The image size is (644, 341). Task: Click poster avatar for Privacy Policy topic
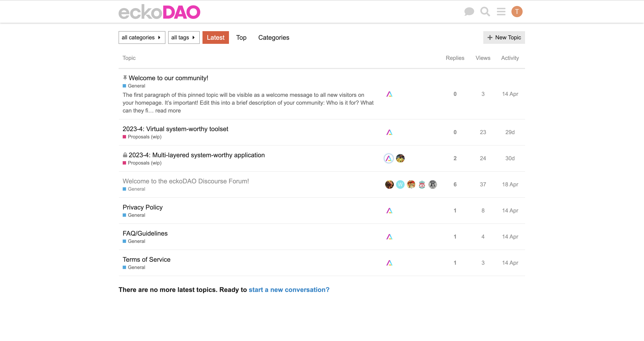coord(389,211)
